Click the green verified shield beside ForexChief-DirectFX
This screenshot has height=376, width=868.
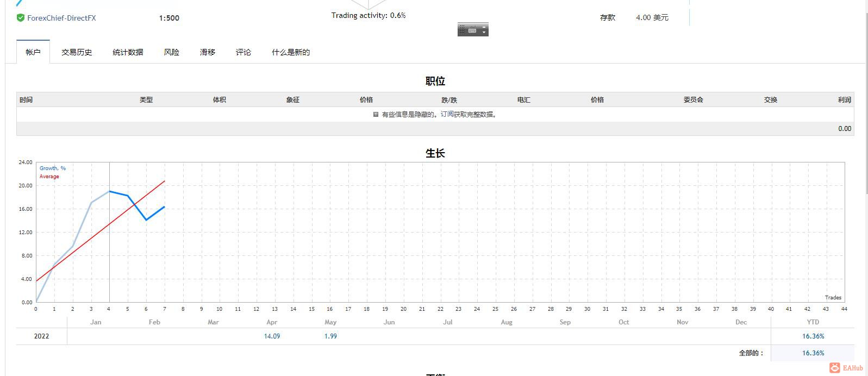click(20, 18)
